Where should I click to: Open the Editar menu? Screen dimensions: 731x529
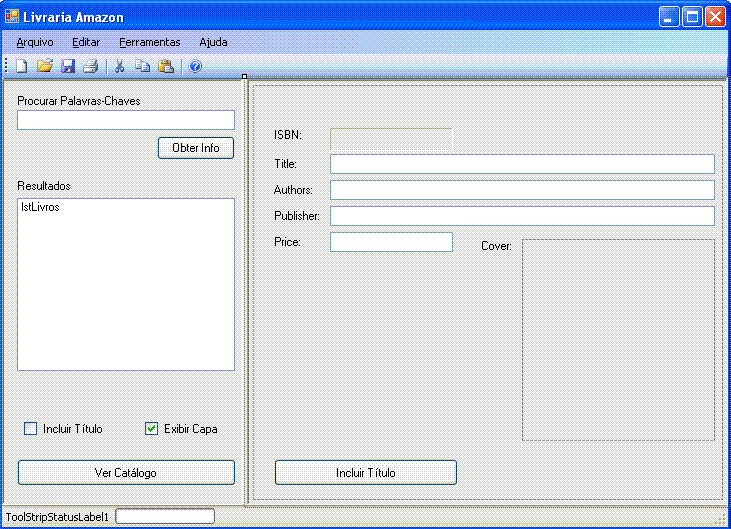pos(86,42)
